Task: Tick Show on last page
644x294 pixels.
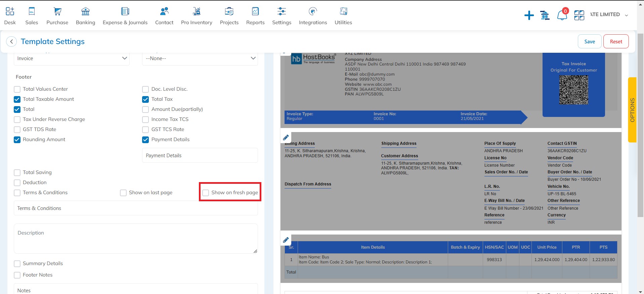Action: pyautogui.click(x=123, y=193)
